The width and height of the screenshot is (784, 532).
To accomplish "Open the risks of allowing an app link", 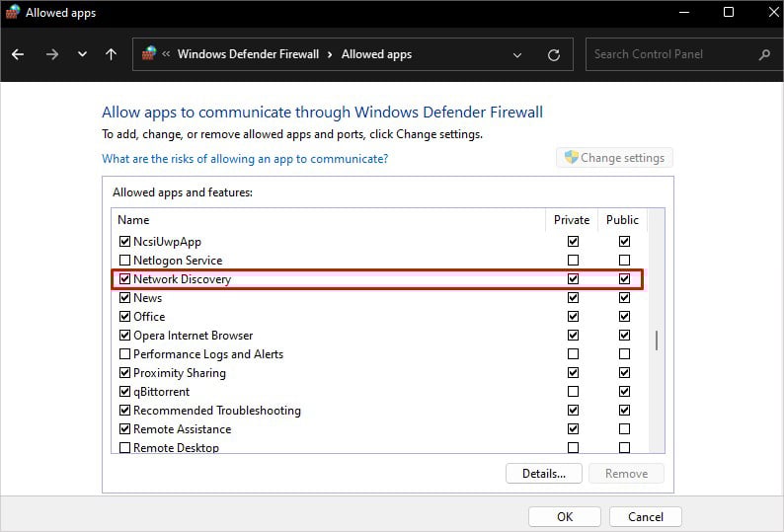I will (x=245, y=159).
